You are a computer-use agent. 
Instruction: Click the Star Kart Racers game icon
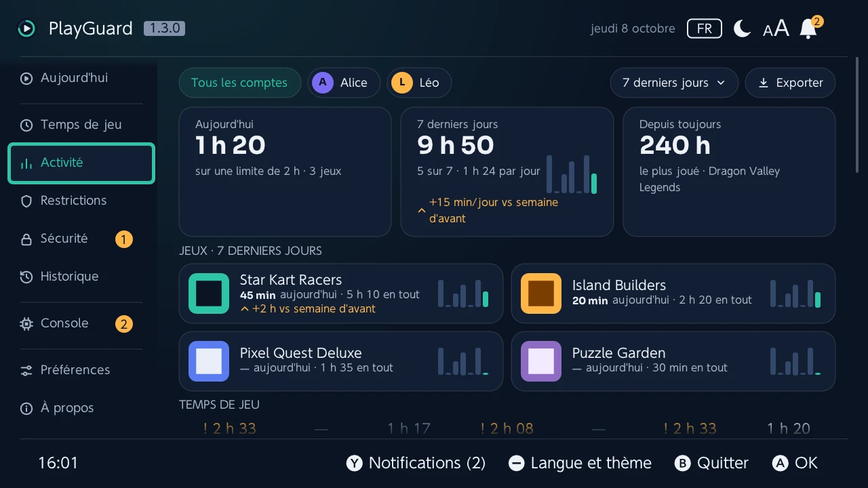pyautogui.click(x=209, y=293)
